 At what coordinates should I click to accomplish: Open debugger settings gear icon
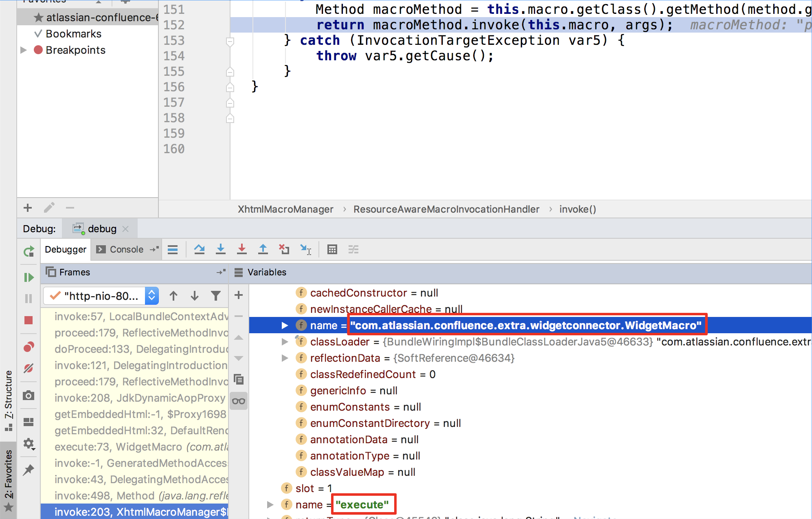[x=29, y=443]
